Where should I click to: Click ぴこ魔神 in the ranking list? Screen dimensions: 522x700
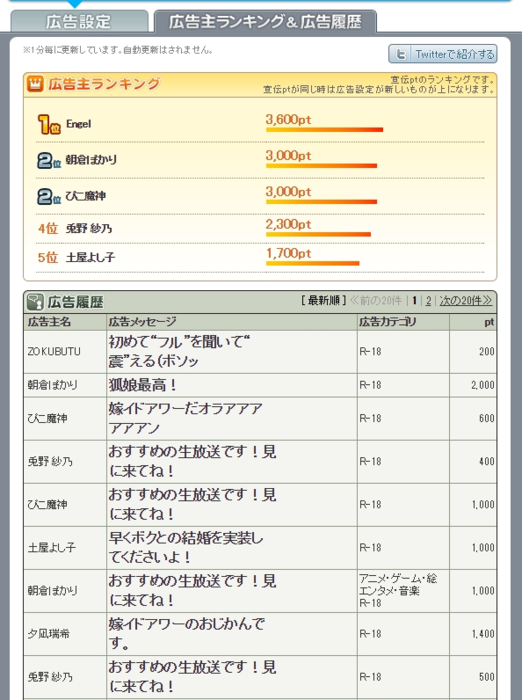[86, 196]
